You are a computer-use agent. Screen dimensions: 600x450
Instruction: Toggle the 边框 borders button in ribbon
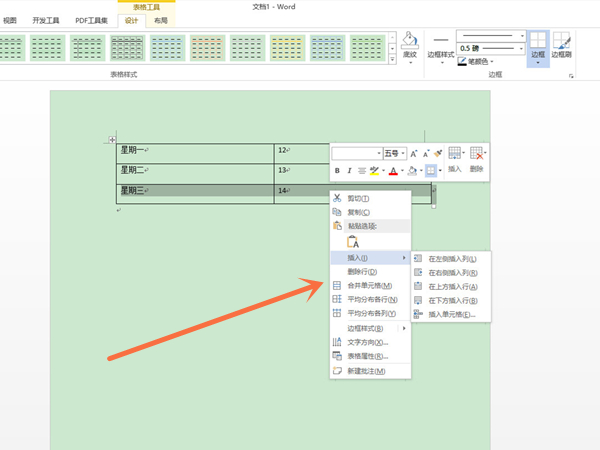tap(538, 47)
